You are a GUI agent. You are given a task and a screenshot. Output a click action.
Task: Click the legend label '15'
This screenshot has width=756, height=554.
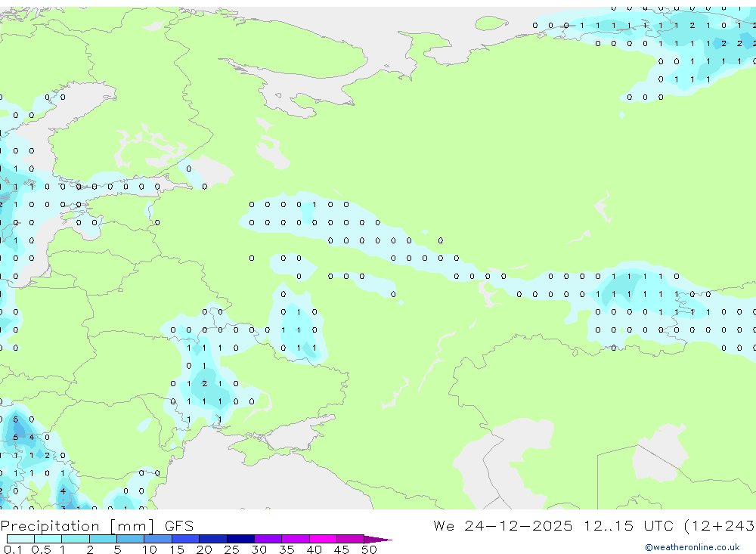(176, 549)
